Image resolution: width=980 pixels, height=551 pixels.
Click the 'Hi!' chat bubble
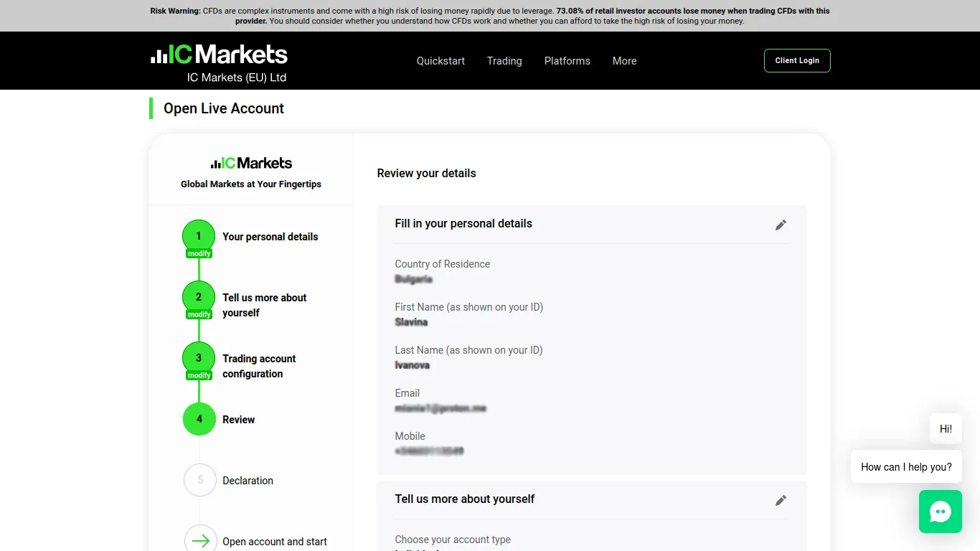(x=946, y=429)
